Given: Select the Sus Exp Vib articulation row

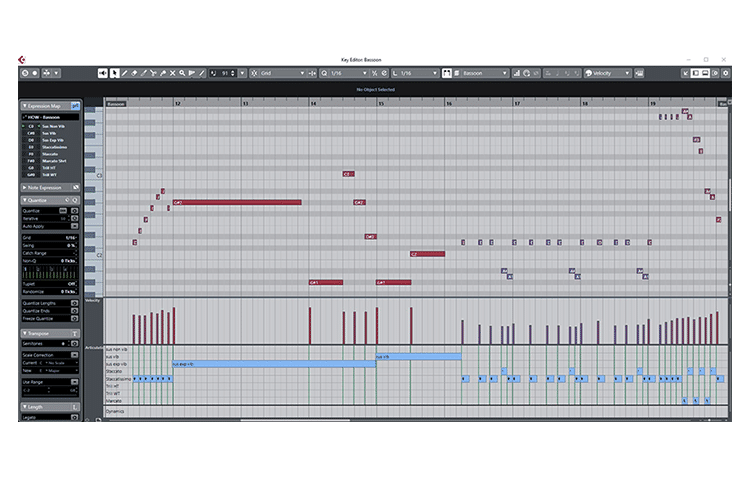Looking at the screenshot, I should (x=50, y=140).
